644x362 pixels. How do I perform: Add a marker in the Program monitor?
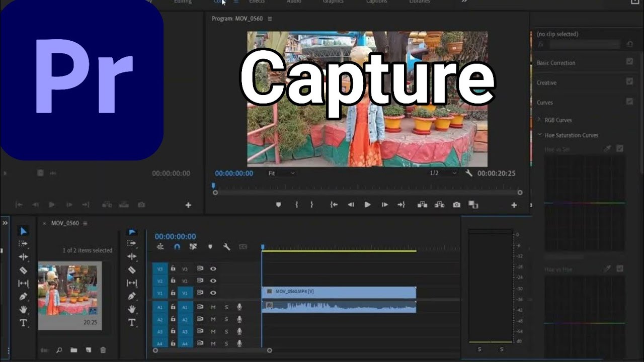tap(278, 205)
